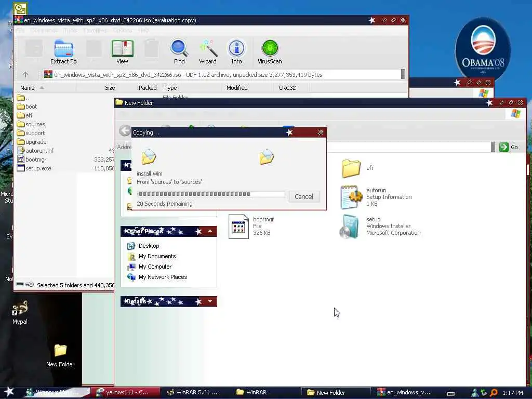Select the parent '..' folder entry
This screenshot has width=532, height=399.
tap(23, 98)
